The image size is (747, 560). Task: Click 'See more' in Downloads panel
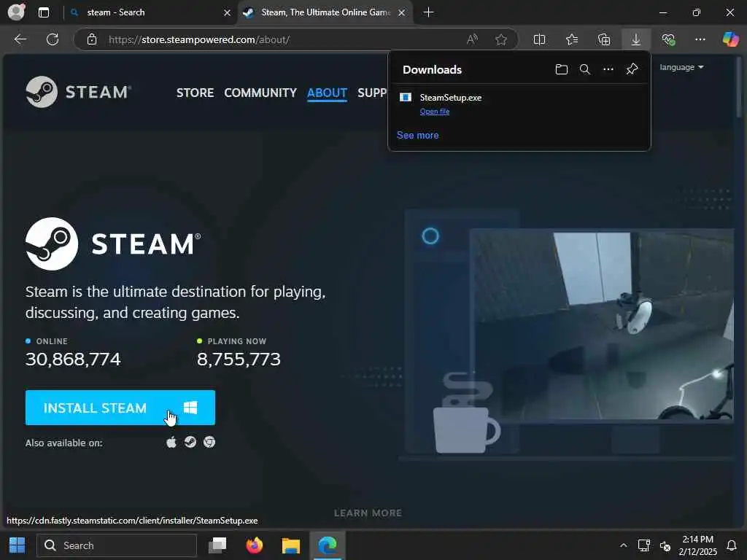(418, 135)
